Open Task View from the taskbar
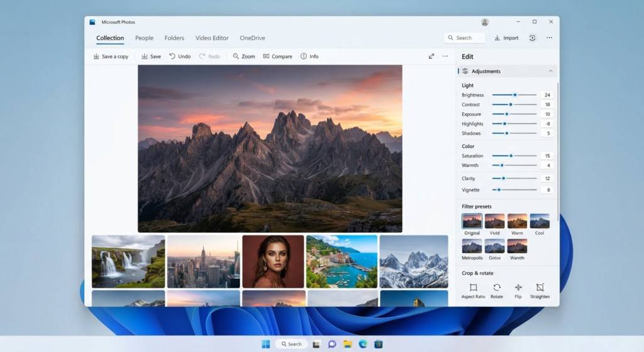The height and width of the screenshot is (352, 644). tap(316, 344)
